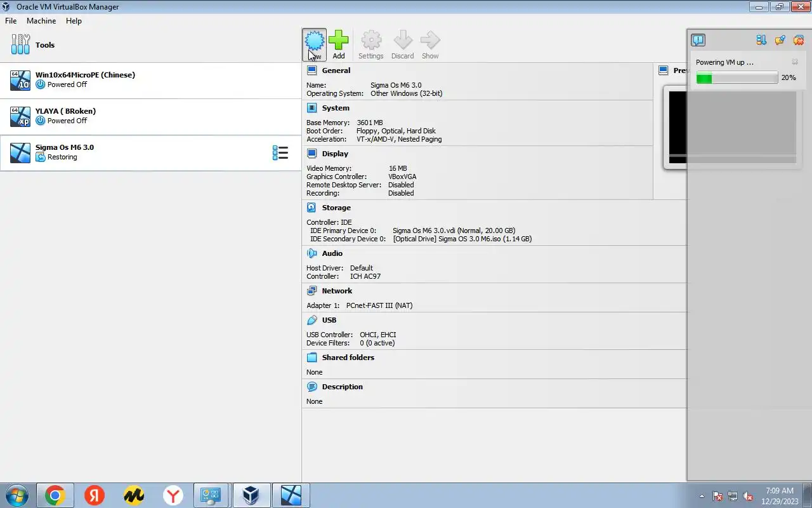Click 'Other Windows (32-bit)' operating system value

(x=407, y=93)
